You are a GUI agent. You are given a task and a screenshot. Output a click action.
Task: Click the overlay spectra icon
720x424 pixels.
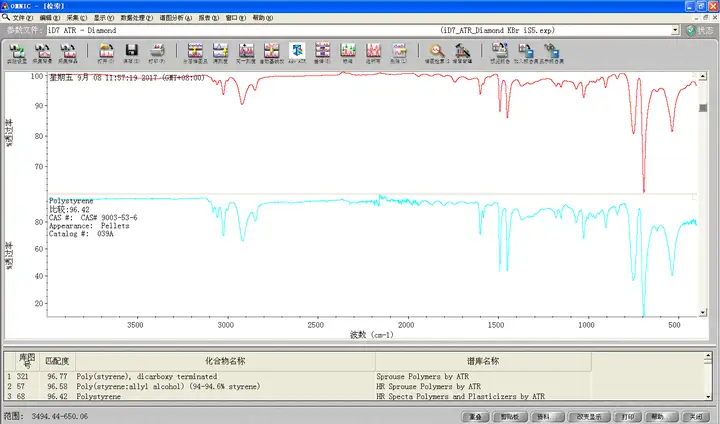coord(322,53)
